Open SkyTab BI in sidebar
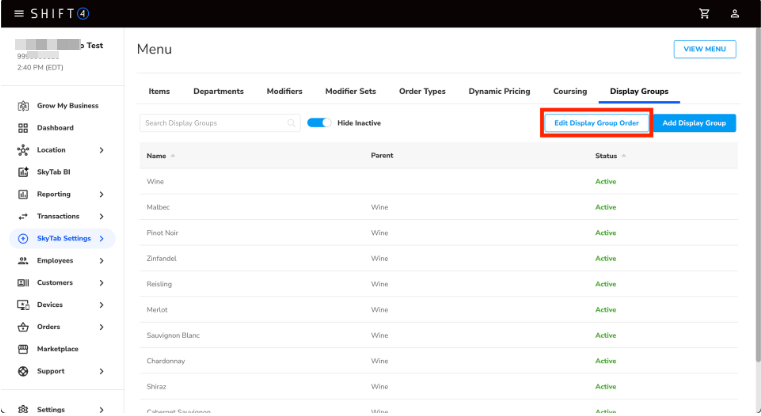This screenshot has width=761, height=416. click(53, 172)
